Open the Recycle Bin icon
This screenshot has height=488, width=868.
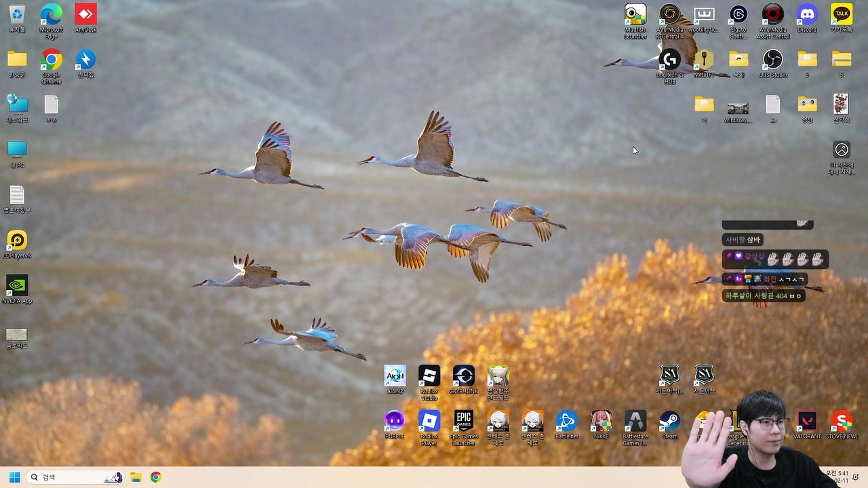pyautogui.click(x=17, y=15)
